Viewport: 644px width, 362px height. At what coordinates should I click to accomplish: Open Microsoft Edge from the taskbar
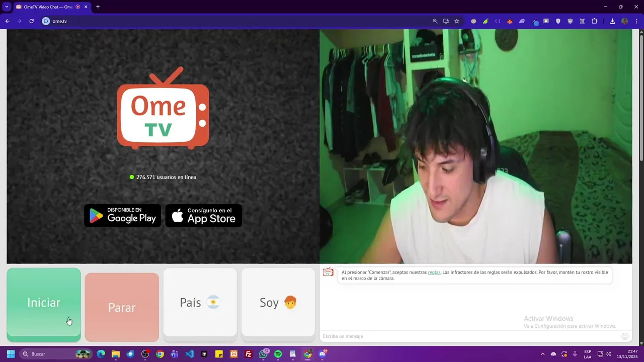tap(101, 354)
